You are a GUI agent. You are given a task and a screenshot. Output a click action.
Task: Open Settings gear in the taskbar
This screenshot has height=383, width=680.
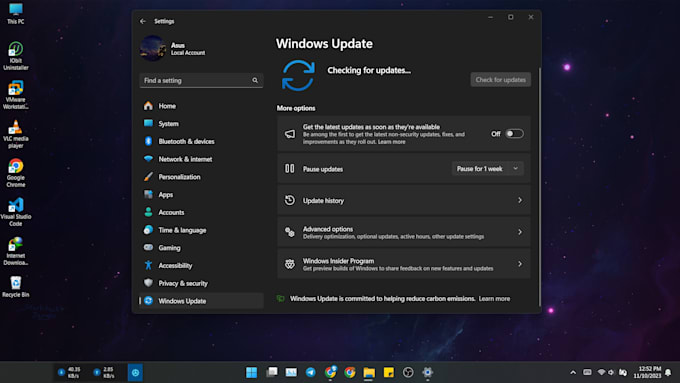tap(428, 372)
